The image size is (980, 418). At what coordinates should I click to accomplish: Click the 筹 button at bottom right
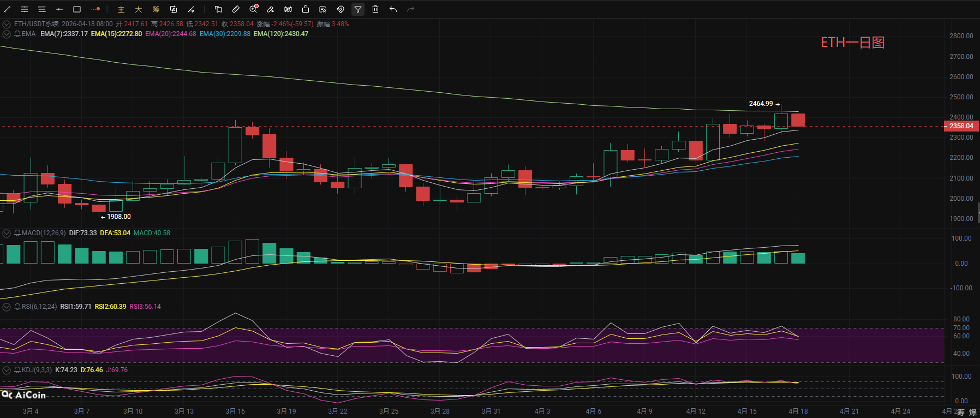pos(961,412)
